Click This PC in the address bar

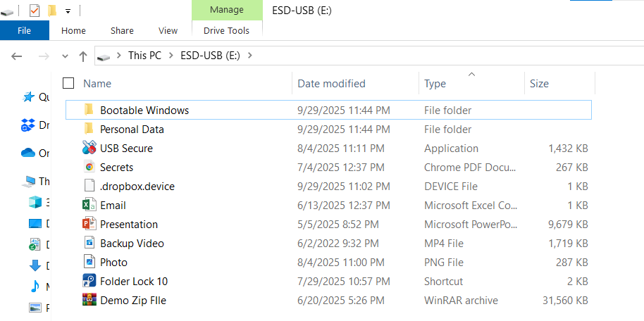(x=145, y=56)
